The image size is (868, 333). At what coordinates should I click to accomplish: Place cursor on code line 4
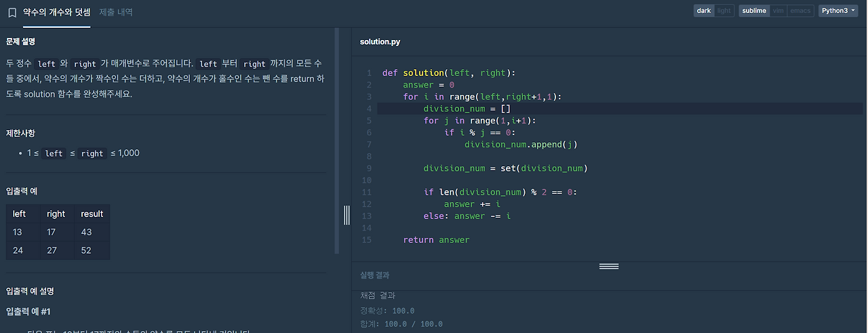tap(620, 109)
